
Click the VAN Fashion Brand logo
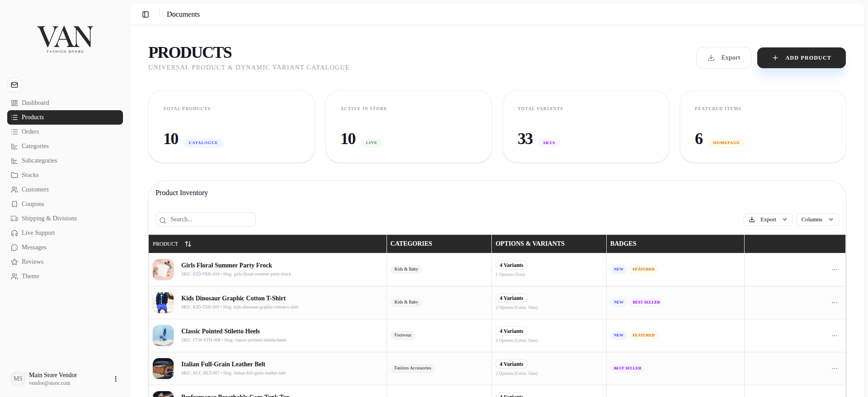click(x=65, y=39)
